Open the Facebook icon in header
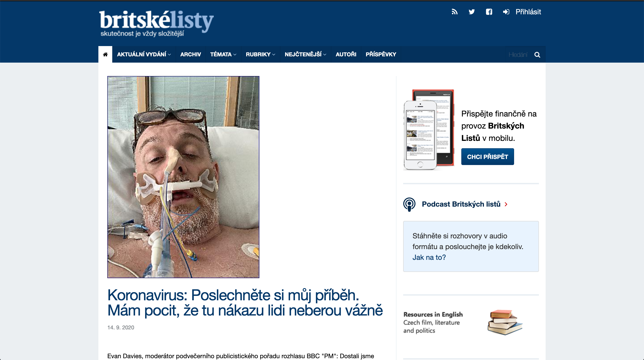 489,12
